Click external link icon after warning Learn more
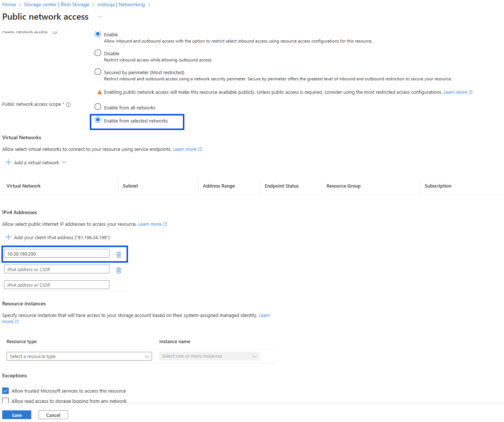The height and width of the screenshot is (422, 504). (x=471, y=92)
